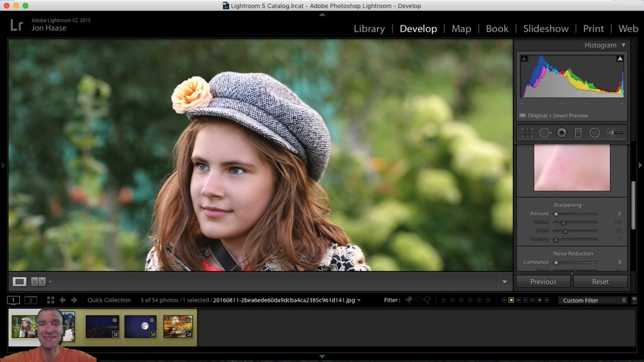
Task: Click the Luminance value 0
Action: pos(619,262)
